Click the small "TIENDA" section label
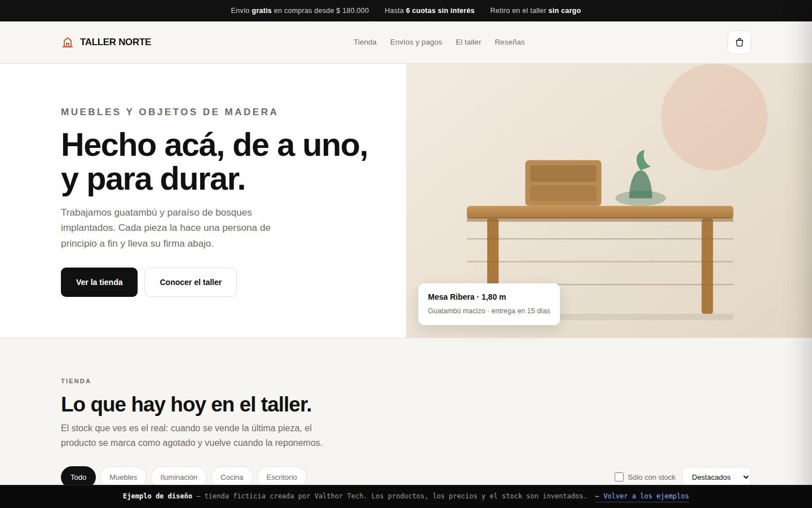The image size is (812, 508). point(76,381)
